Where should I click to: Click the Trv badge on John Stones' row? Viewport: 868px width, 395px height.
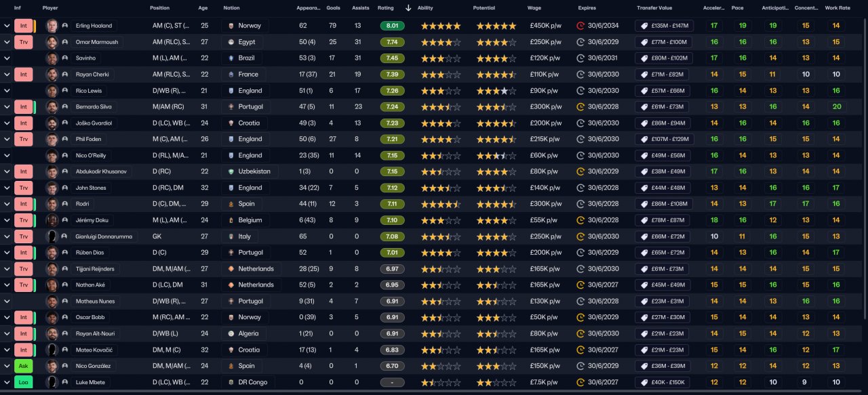(x=23, y=188)
